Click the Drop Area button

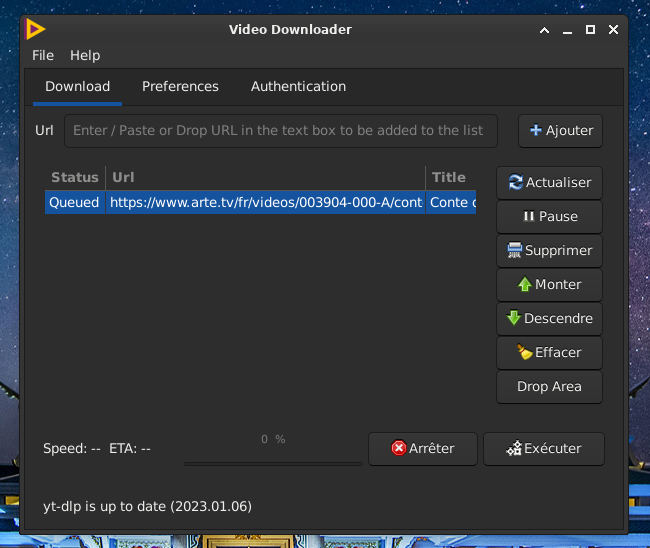tap(549, 387)
